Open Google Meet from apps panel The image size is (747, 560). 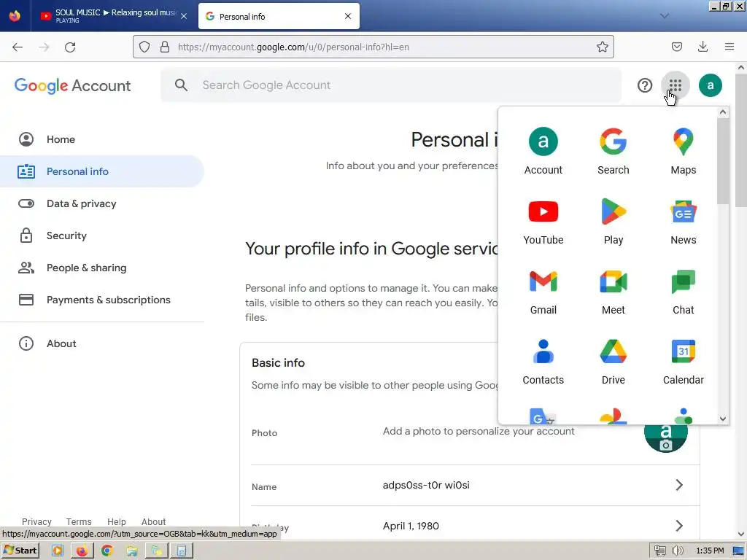(613, 292)
